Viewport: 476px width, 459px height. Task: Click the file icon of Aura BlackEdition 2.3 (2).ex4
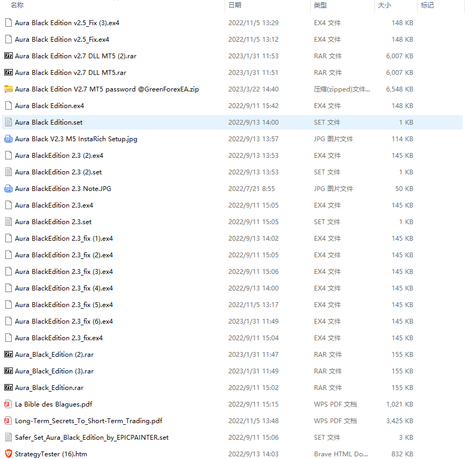tap(9, 156)
